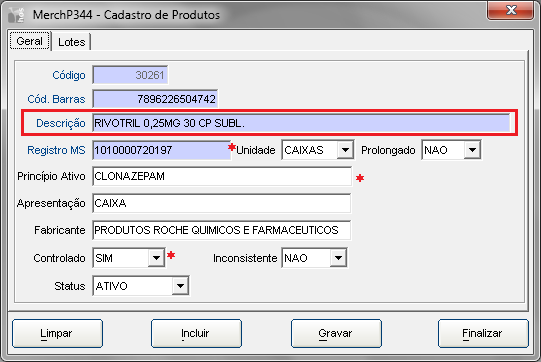Viewport: 541px width, 362px height.
Task: Expand the Inconsistente dropdown
Action: tap(338, 258)
